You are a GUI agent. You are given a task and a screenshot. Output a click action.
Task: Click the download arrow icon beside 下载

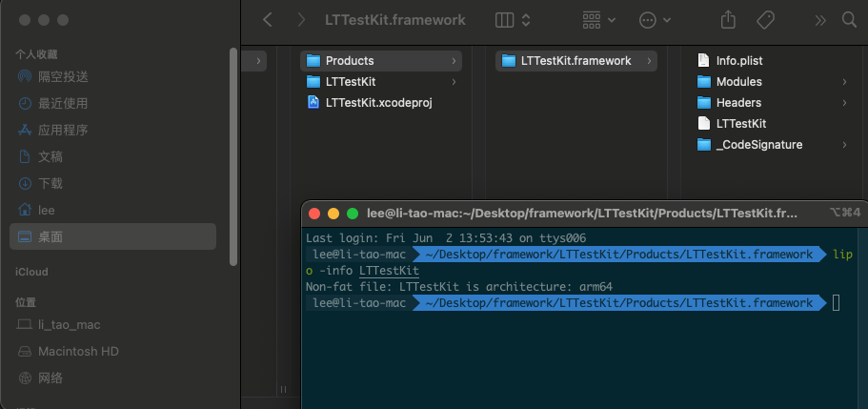click(25, 183)
